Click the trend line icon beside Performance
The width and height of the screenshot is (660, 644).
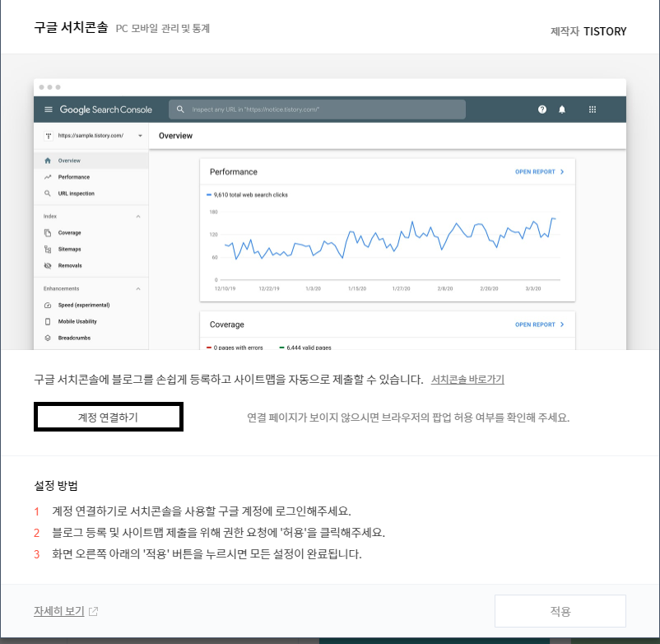(48, 177)
